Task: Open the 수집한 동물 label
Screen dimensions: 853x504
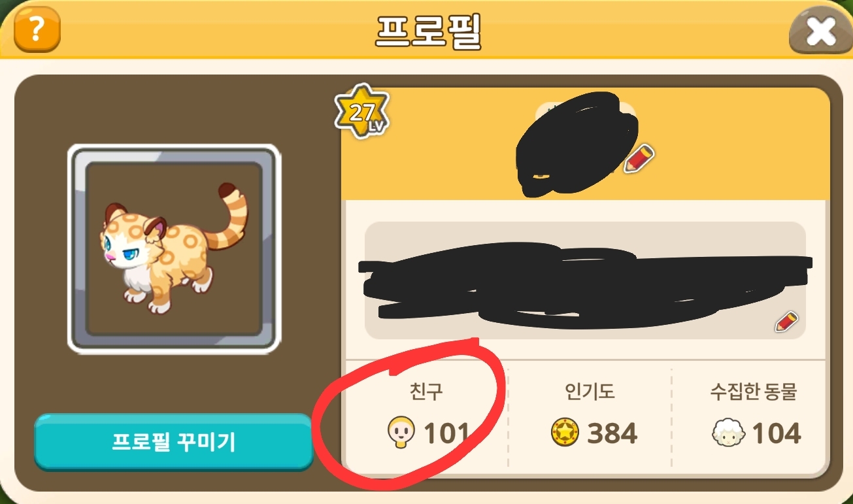Action: (754, 392)
